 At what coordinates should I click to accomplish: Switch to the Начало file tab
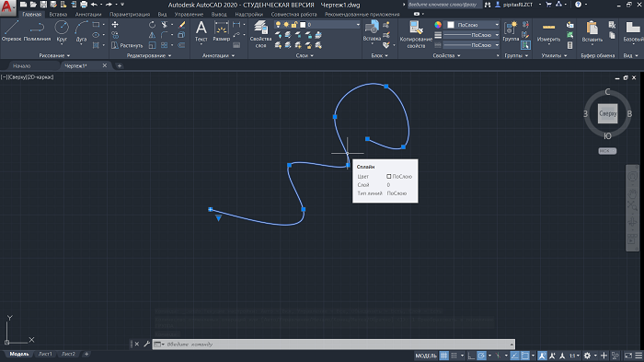(x=21, y=65)
